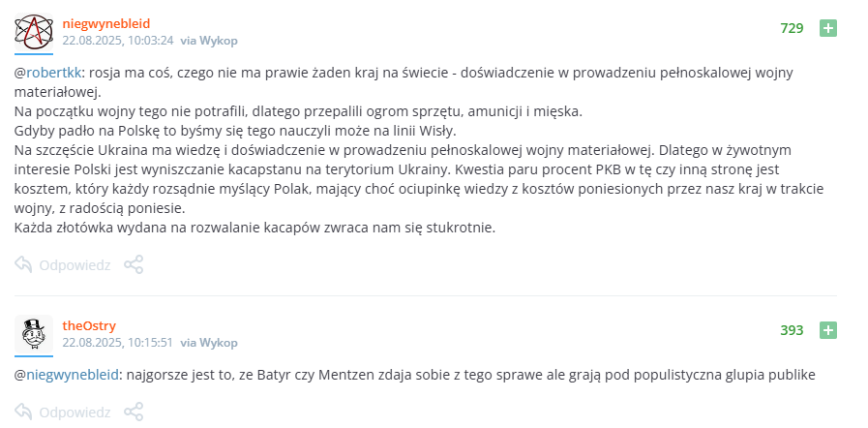Screen dimensions: 868x428
Task: Click Odpowiedz under theOstry's comment
Action: tap(75, 413)
